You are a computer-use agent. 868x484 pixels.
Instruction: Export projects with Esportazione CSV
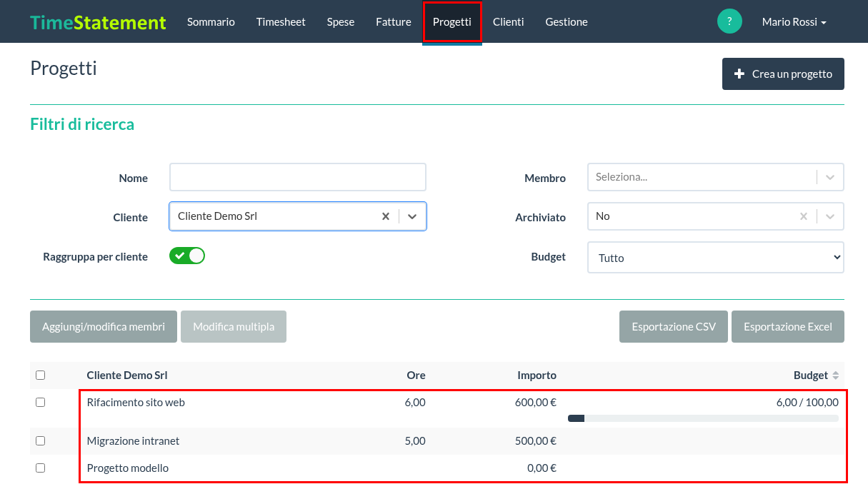coord(674,327)
